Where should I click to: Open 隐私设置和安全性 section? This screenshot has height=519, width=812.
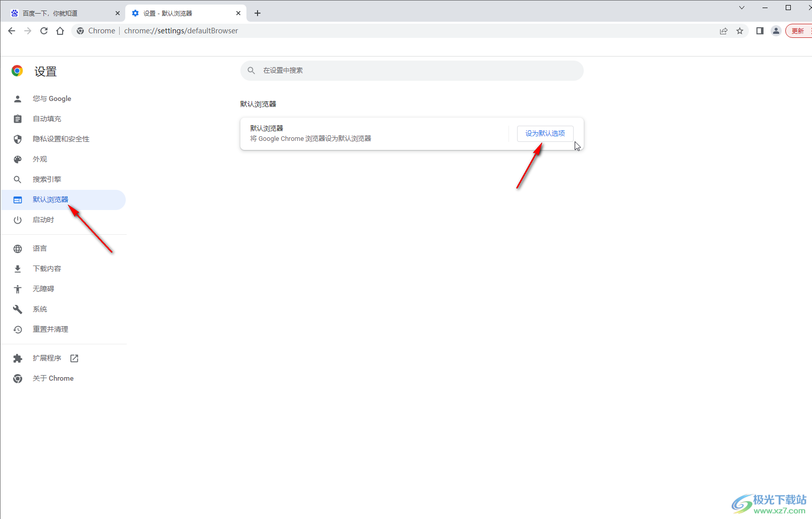point(63,139)
